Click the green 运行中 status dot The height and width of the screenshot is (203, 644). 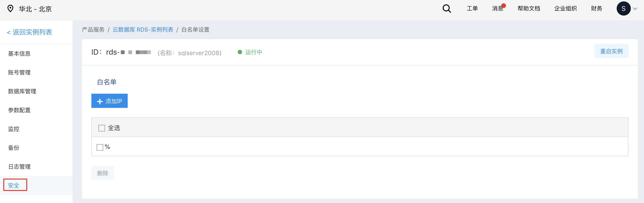coord(240,52)
